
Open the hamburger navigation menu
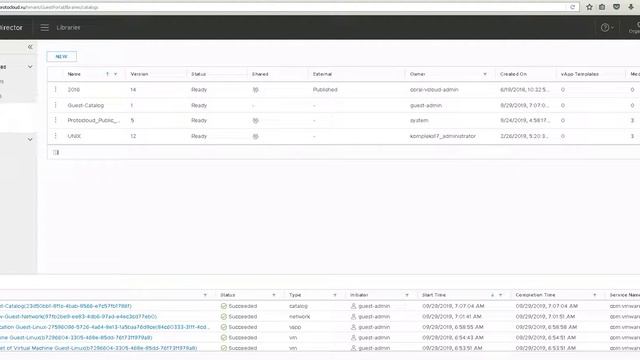click(44, 27)
